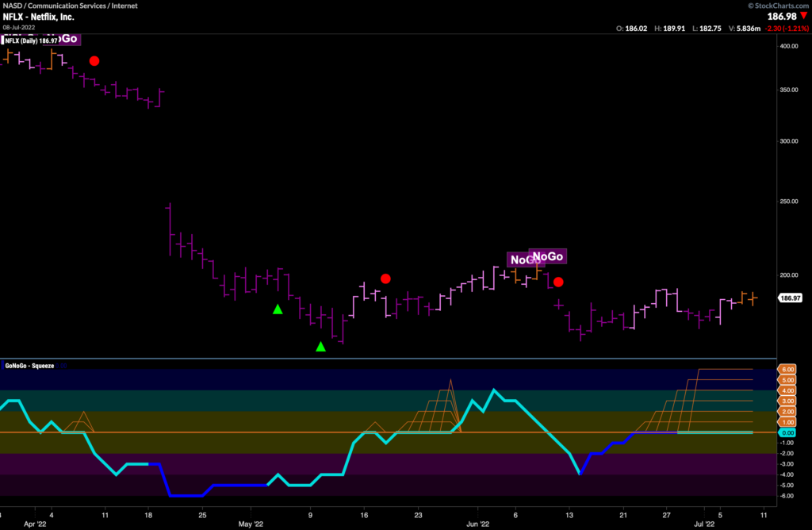Click the 21 date tick in June
This screenshot has height=530, width=812.
click(x=623, y=515)
